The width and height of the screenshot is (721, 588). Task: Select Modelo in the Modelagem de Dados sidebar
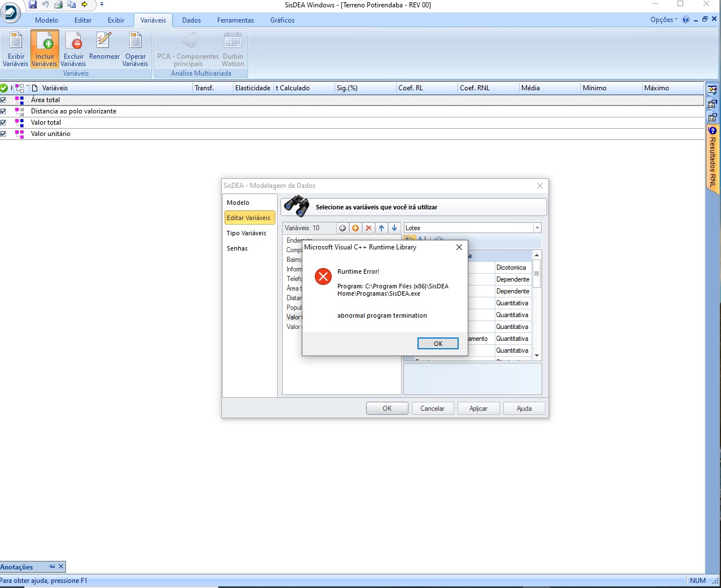click(238, 203)
